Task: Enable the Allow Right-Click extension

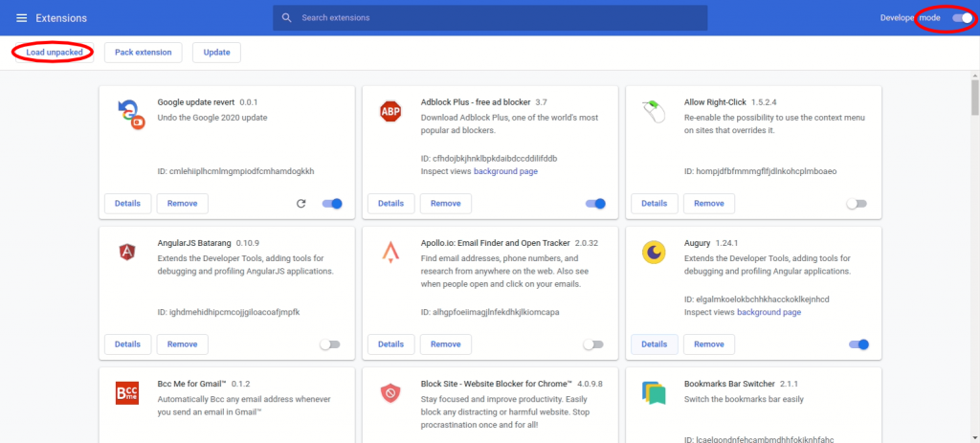Action: pyautogui.click(x=857, y=204)
